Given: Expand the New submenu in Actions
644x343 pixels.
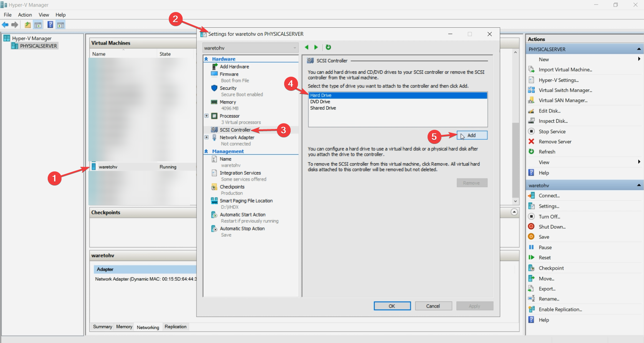Looking at the screenshot, I should click(639, 59).
